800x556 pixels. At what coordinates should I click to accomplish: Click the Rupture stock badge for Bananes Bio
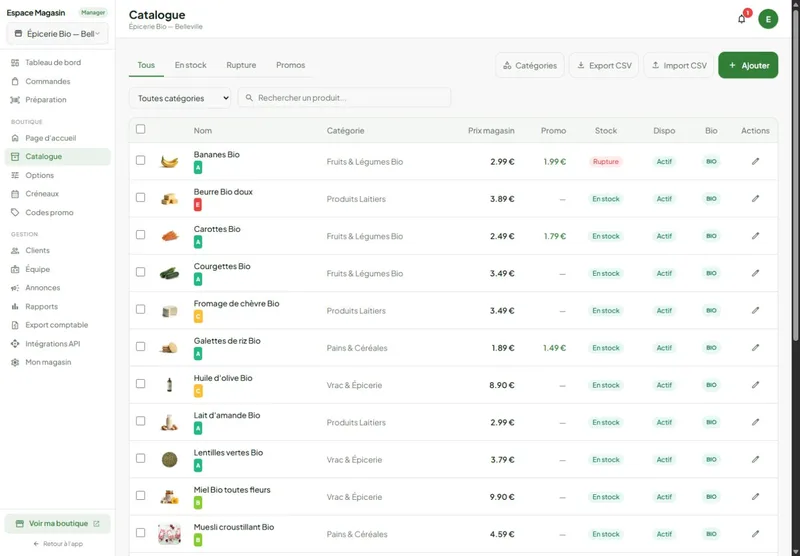(606, 162)
